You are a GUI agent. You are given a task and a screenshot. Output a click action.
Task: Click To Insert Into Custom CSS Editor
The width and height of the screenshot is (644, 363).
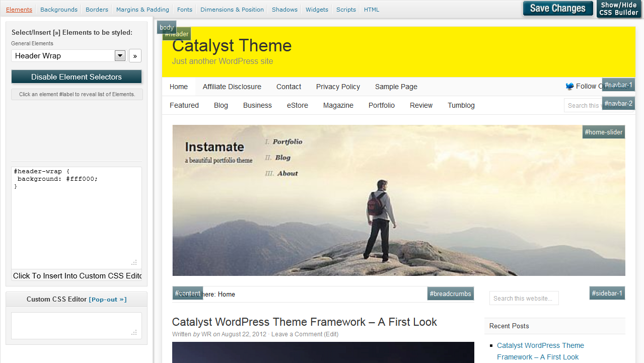coord(77,276)
